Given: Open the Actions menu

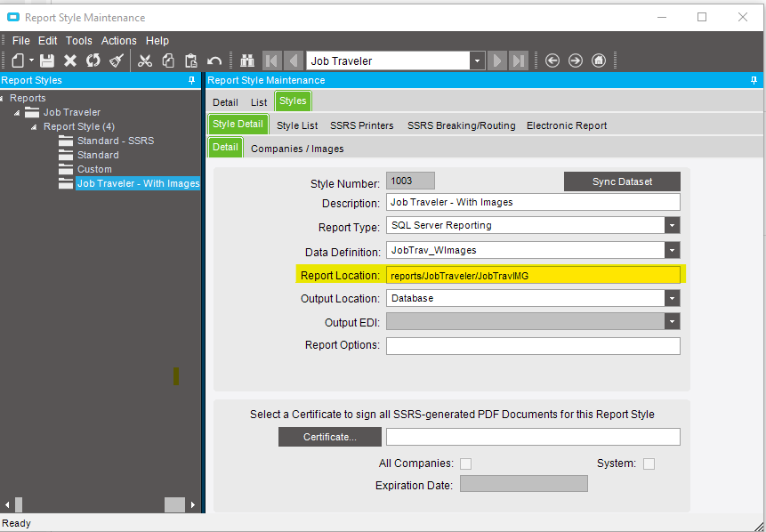Looking at the screenshot, I should tap(118, 41).
